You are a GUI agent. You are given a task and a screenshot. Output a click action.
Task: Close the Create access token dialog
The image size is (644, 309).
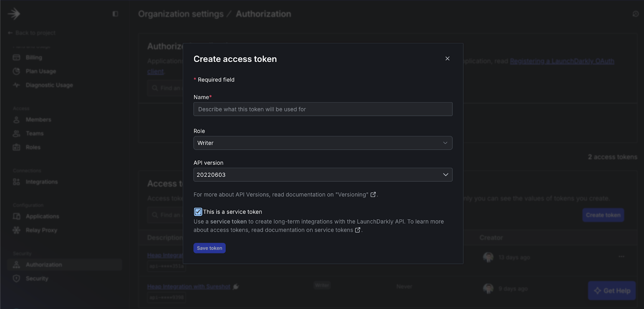(447, 59)
